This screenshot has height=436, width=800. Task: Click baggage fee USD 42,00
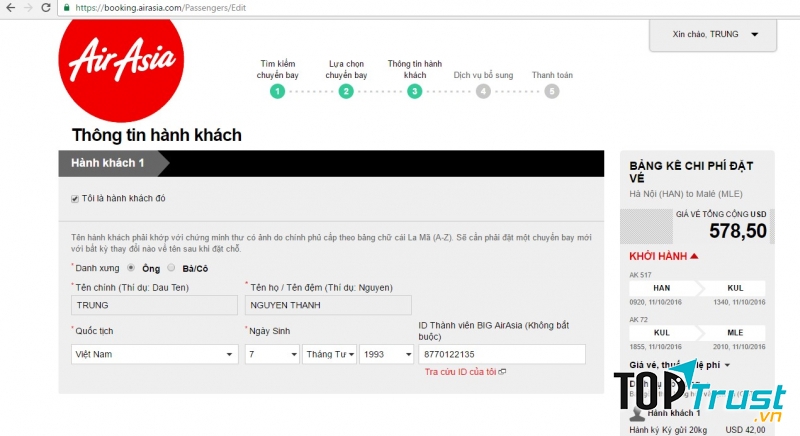pyautogui.click(x=745, y=430)
